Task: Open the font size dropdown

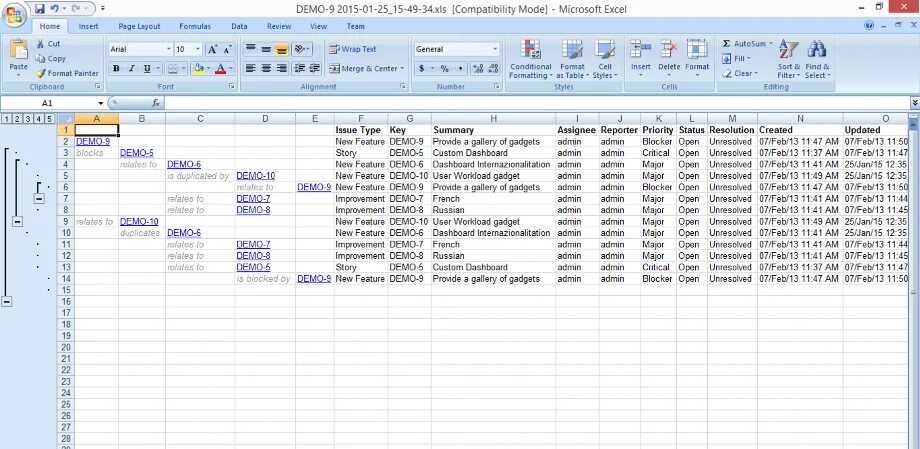Action: 198,49
